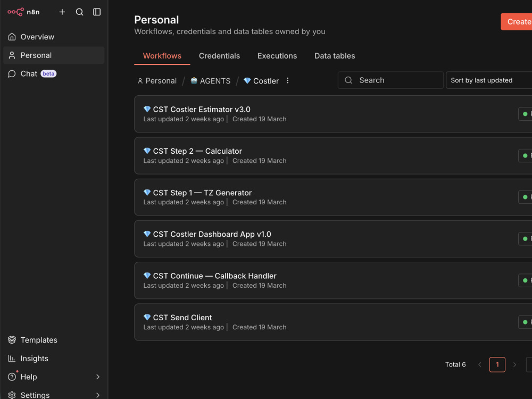Viewport: 532px width, 399px height.
Task: Select page 1 in pagination
Action: pos(497,365)
